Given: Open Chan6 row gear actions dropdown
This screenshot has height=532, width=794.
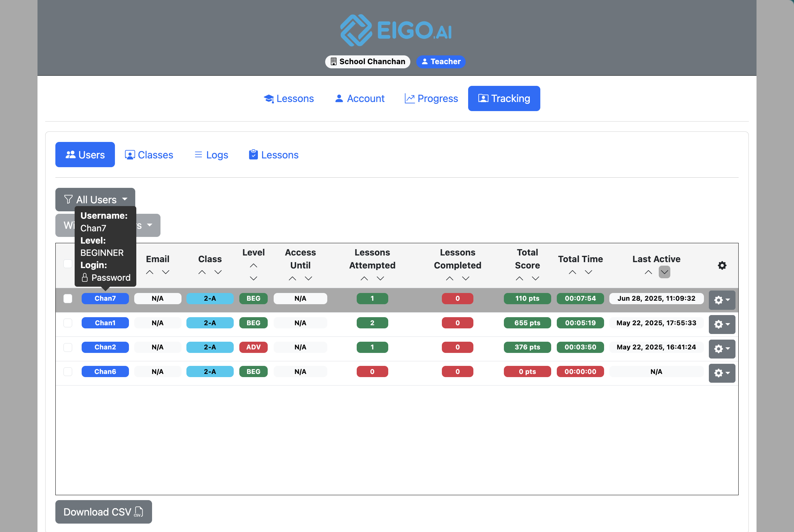Looking at the screenshot, I should click(x=722, y=373).
